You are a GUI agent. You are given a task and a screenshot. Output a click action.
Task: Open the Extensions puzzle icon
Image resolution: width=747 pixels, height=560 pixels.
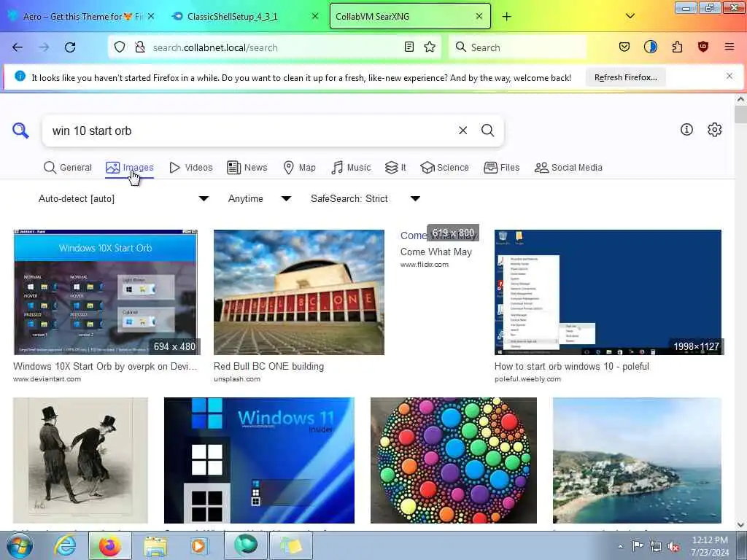tap(677, 47)
